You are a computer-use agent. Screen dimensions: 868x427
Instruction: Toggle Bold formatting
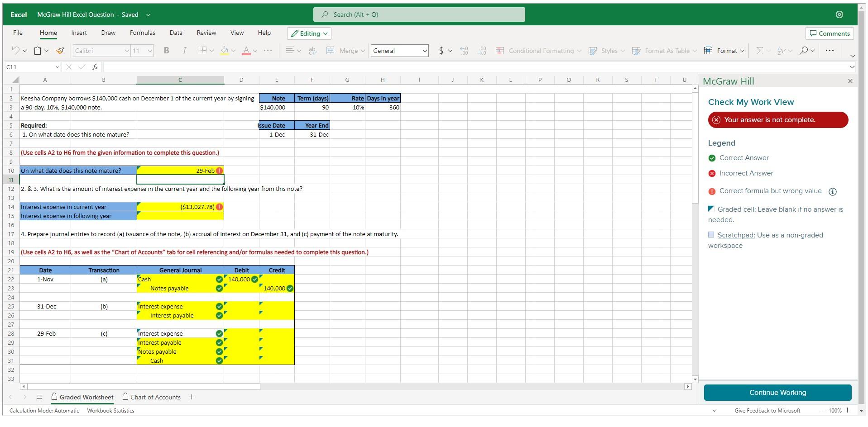pyautogui.click(x=167, y=51)
